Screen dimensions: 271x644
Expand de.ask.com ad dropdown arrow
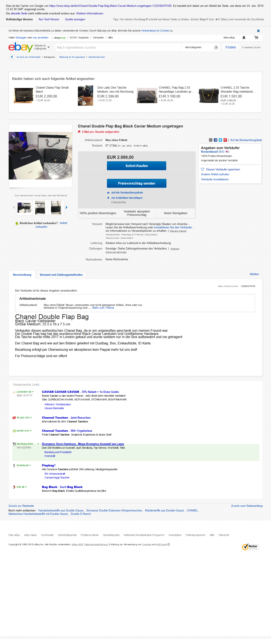[31, 418]
